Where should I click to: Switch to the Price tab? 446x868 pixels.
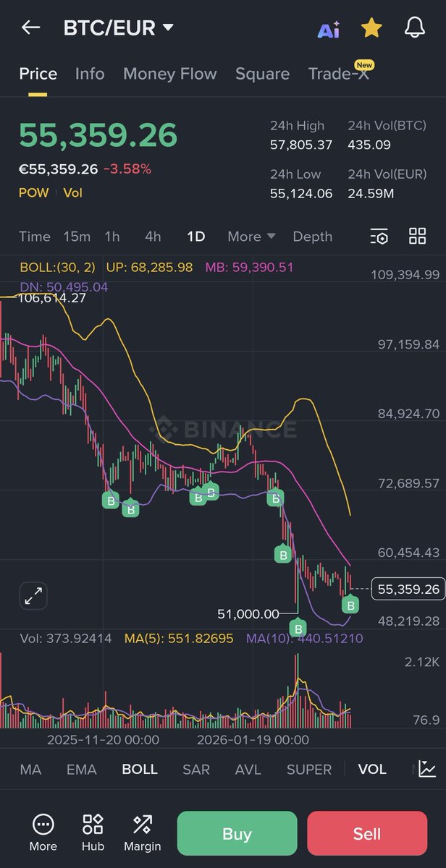click(x=38, y=74)
